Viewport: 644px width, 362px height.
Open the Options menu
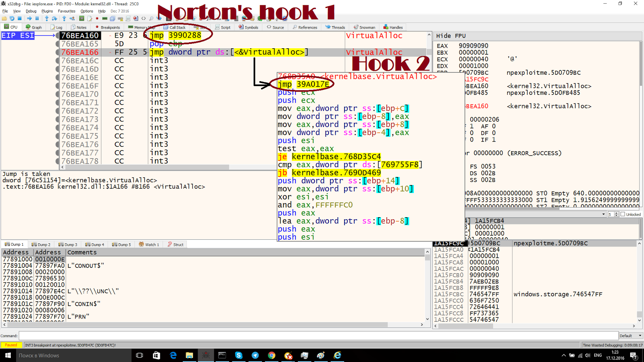87,11
